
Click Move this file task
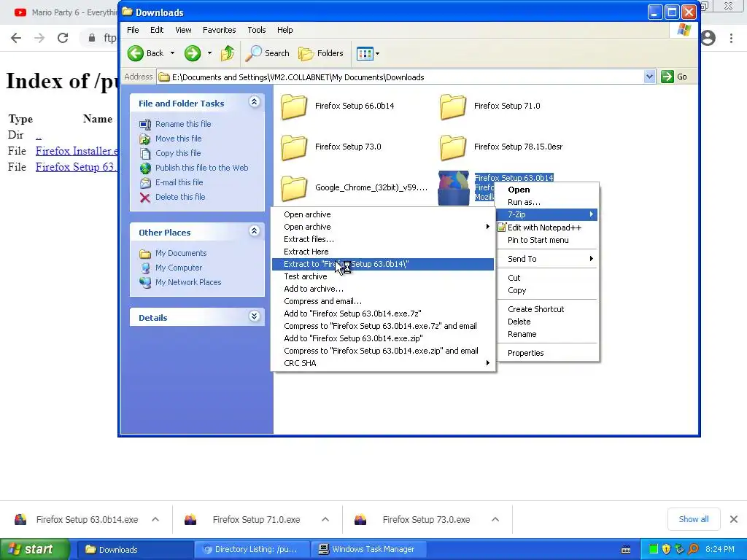pos(178,139)
